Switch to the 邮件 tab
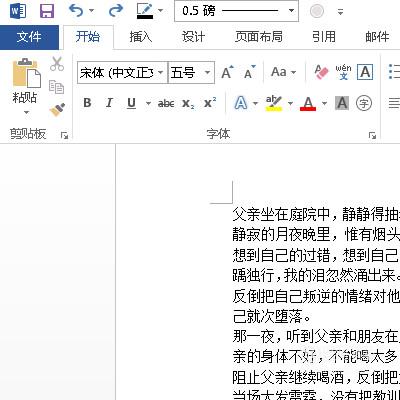The width and height of the screenshot is (400, 400). (x=377, y=37)
